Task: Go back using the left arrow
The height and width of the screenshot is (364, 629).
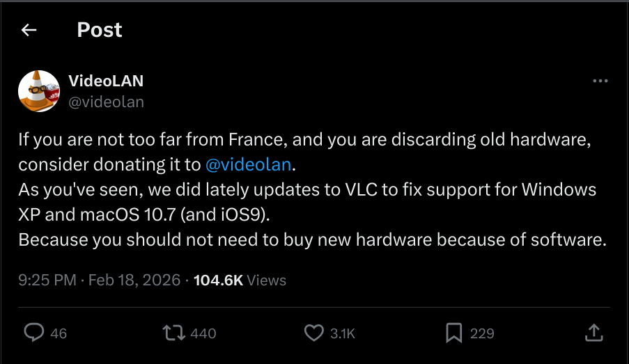Action: pyautogui.click(x=29, y=30)
